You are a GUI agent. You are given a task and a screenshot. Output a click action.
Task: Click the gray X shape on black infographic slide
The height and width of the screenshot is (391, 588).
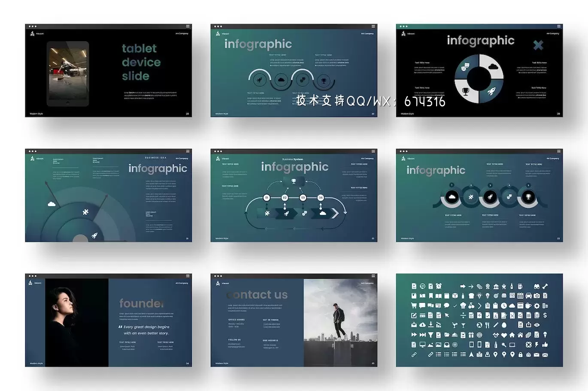pos(538,45)
